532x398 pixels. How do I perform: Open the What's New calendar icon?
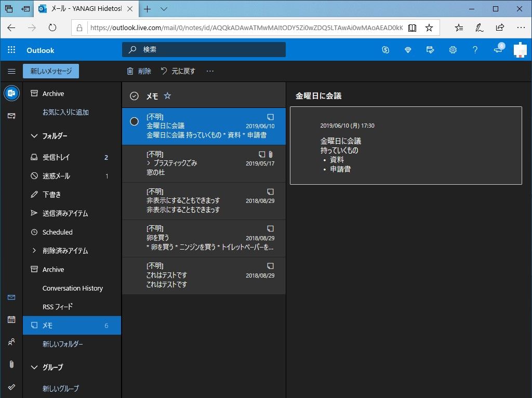coord(430,49)
